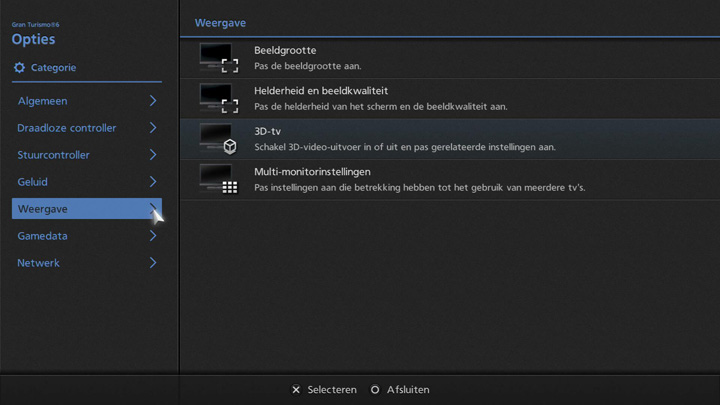720x405 pixels.
Task: Select the Weergave category
Action: (x=43, y=209)
